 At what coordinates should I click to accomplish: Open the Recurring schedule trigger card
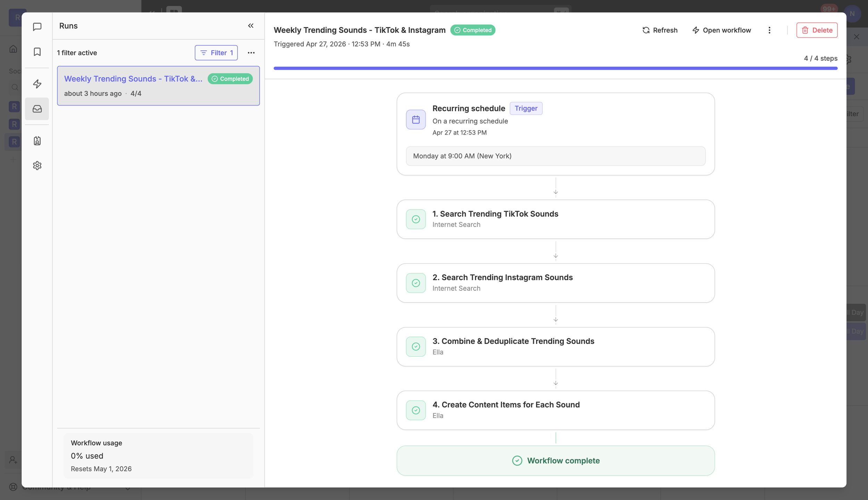pyautogui.click(x=556, y=134)
